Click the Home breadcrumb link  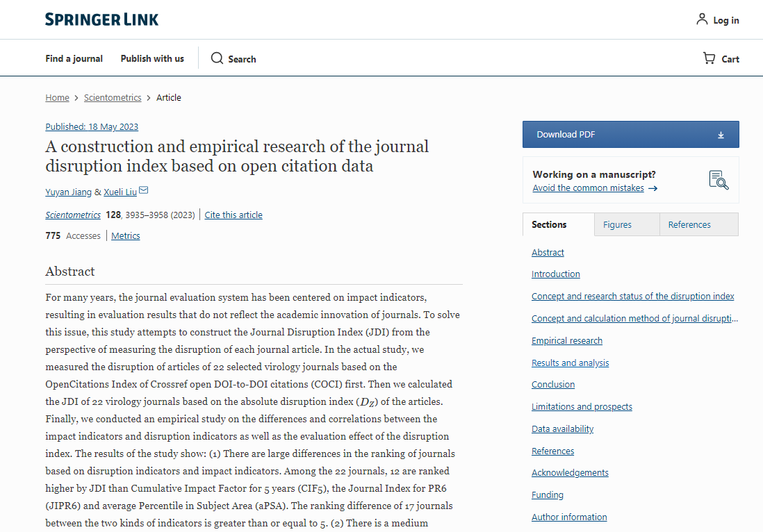click(x=57, y=97)
